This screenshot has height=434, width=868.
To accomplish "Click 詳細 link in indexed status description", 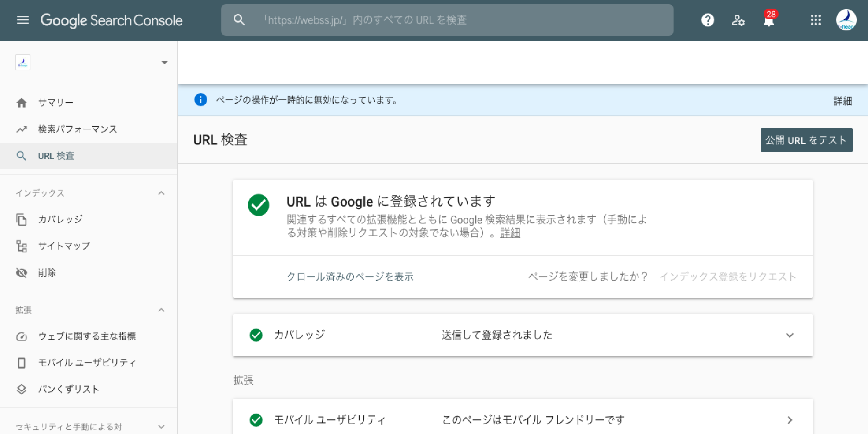I will (x=510, y=233).
